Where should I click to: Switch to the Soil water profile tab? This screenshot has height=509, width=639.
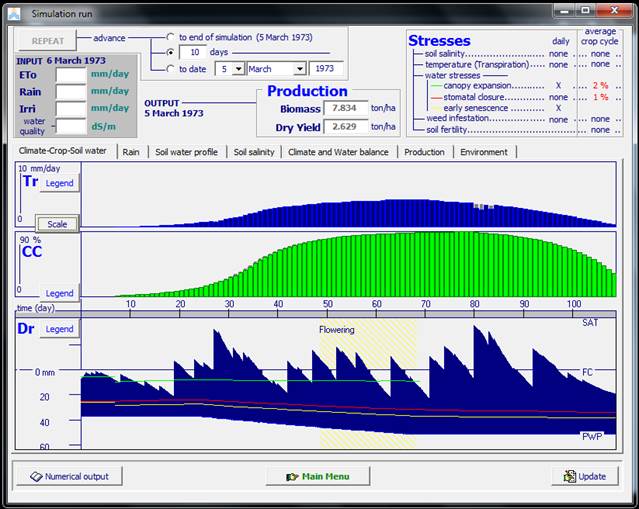pos(186,152)
